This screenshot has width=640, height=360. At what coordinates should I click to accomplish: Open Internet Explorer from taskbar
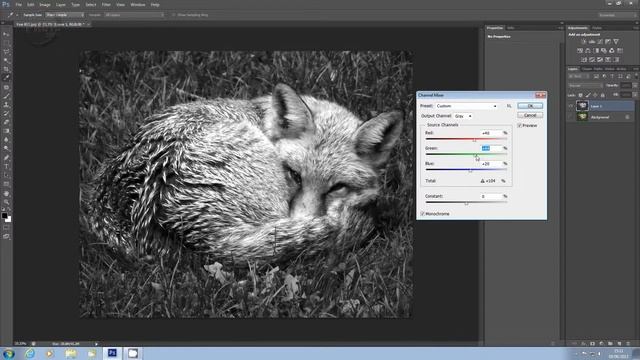(x=29, y=353)
